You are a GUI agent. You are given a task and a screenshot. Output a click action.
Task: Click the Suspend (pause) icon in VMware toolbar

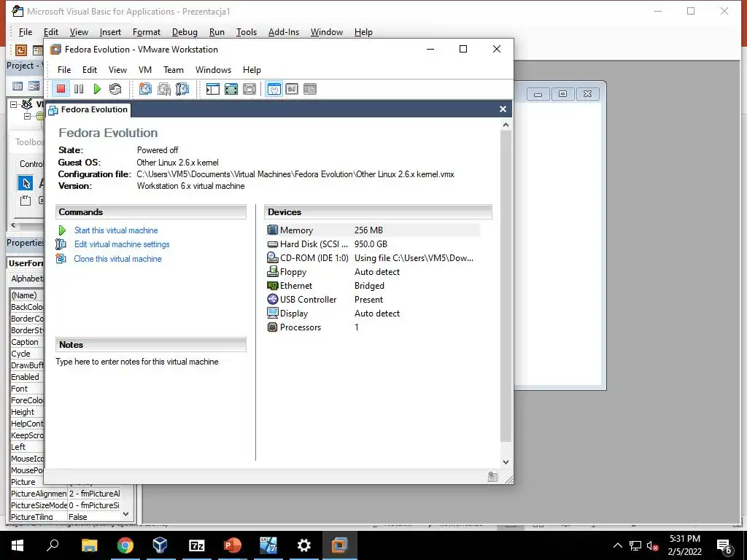pyautogui.click(x=79, y=89)
